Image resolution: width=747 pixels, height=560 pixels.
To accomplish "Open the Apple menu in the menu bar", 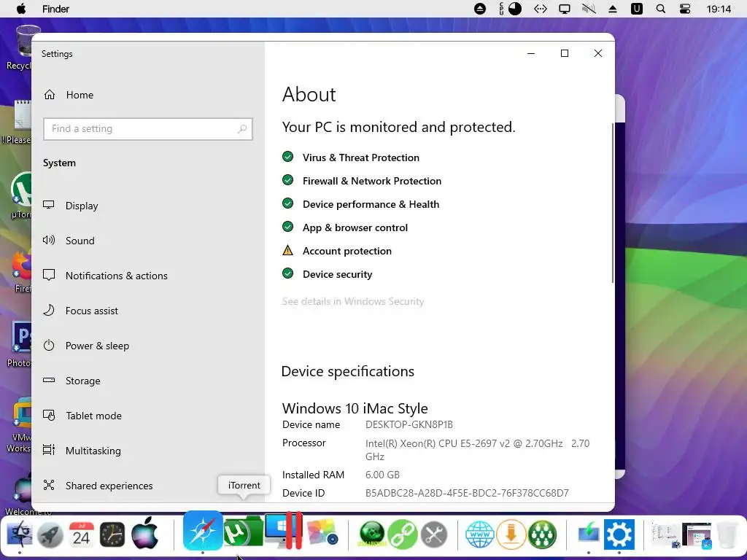I will 21,9.
